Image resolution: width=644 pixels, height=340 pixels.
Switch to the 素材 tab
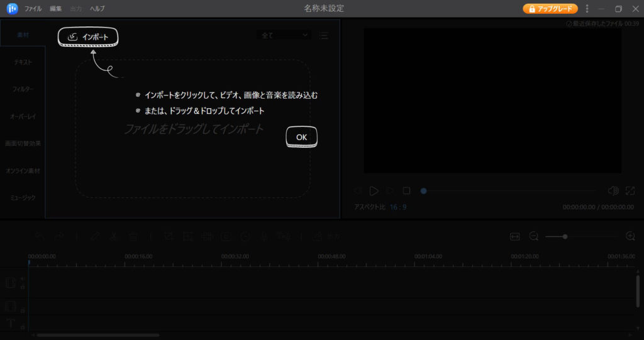tap(23, 35)
